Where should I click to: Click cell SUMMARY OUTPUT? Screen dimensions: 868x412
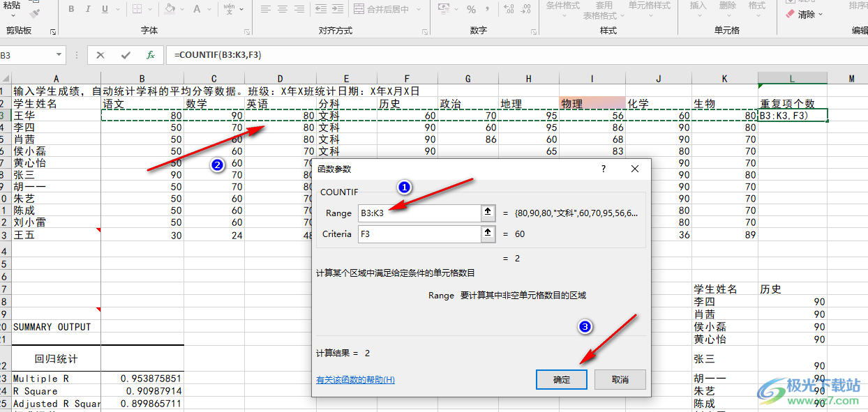[56, 326]
